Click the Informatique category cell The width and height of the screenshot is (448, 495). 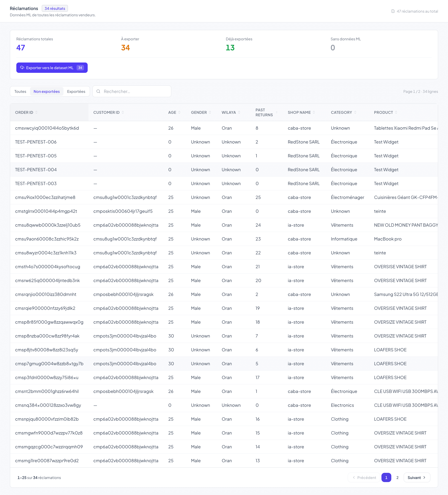coord(344,239)
